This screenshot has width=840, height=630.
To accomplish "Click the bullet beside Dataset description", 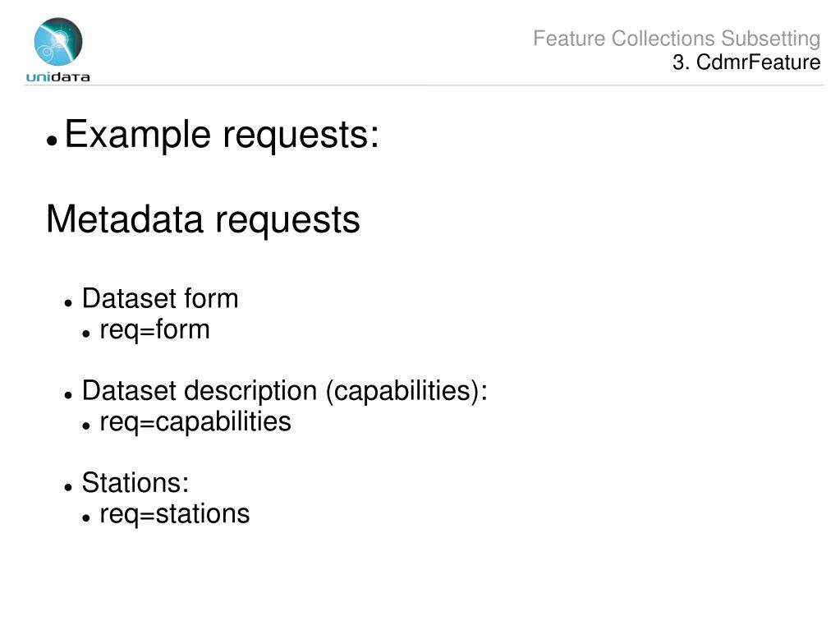I will [x=68, y=395].
